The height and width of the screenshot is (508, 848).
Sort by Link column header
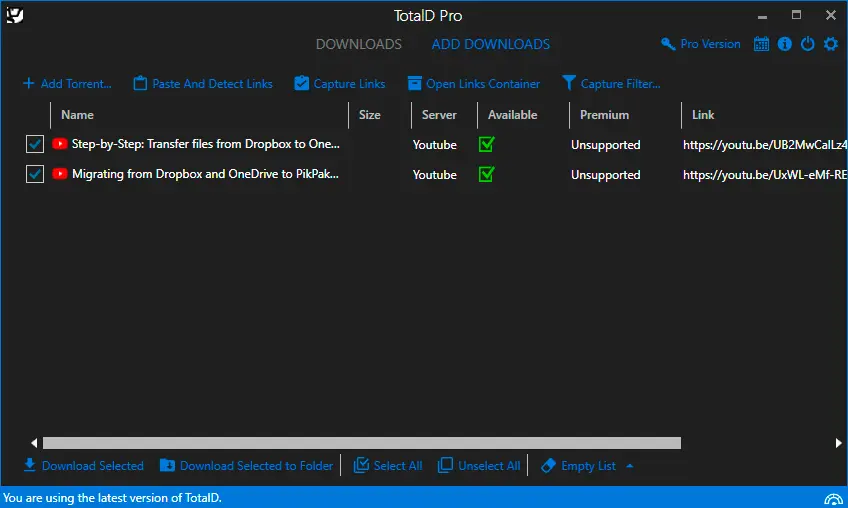(703, 115)
